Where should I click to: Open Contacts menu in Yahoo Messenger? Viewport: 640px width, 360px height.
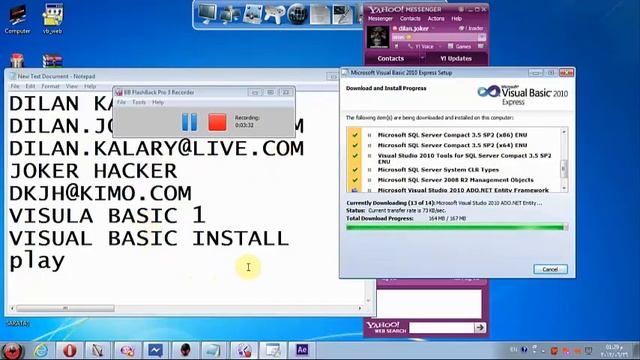click(410, 19)
